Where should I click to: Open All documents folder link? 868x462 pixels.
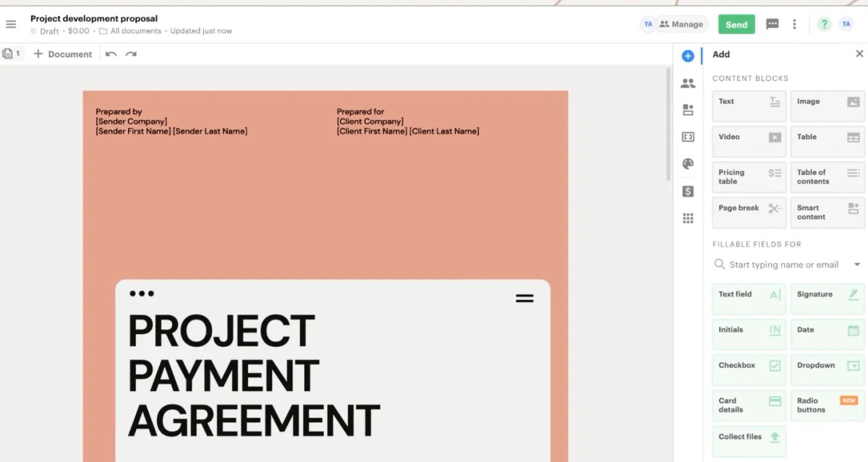pos(130,31)
